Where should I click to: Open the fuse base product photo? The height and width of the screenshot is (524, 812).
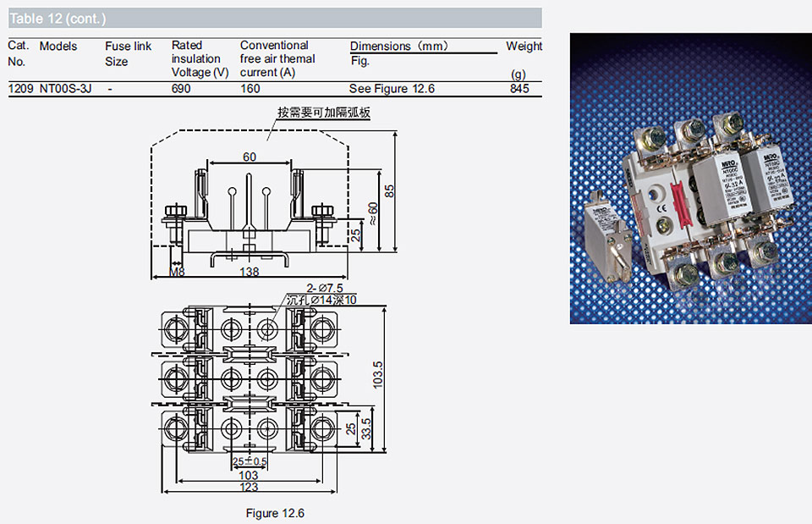691,179
